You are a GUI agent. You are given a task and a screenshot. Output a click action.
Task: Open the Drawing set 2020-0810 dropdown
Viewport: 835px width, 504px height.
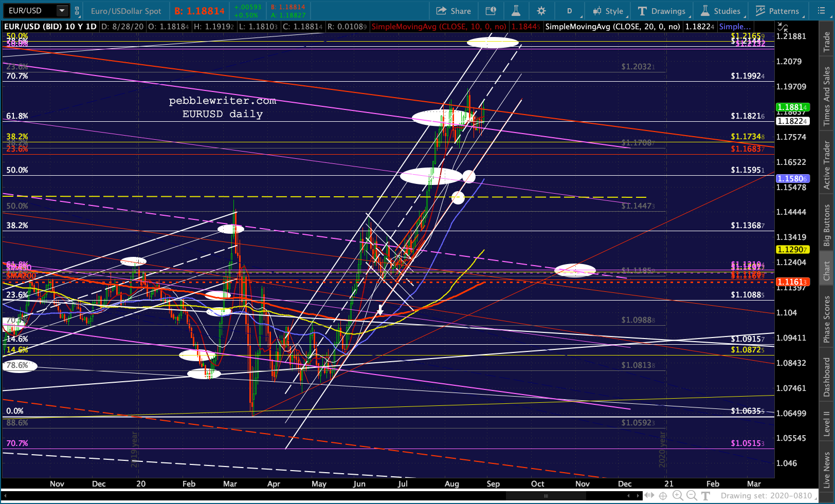point(769,496)
